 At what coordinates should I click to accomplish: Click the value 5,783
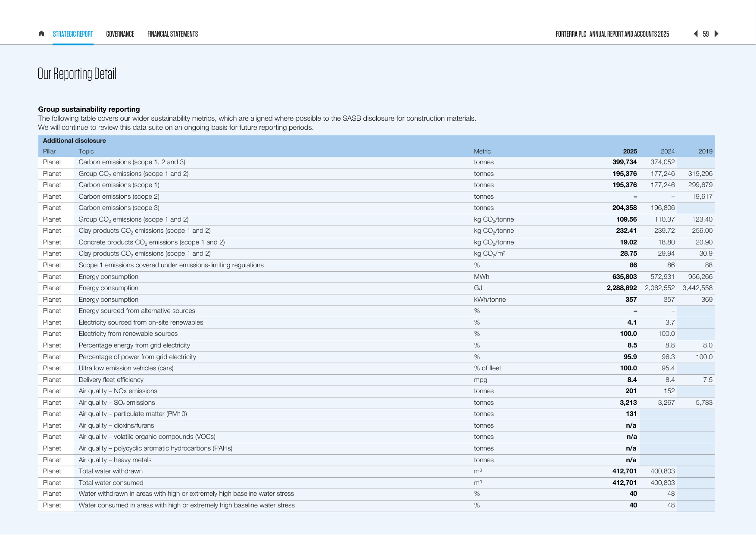click(704, 403)
